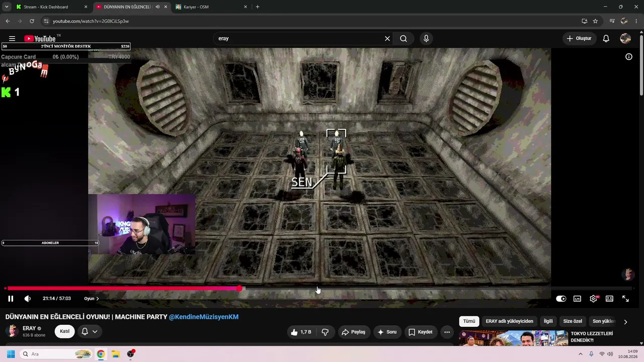Show video info card icon
Screen dimensions: 644x362
pyautogui.click(x=629, y=57)
